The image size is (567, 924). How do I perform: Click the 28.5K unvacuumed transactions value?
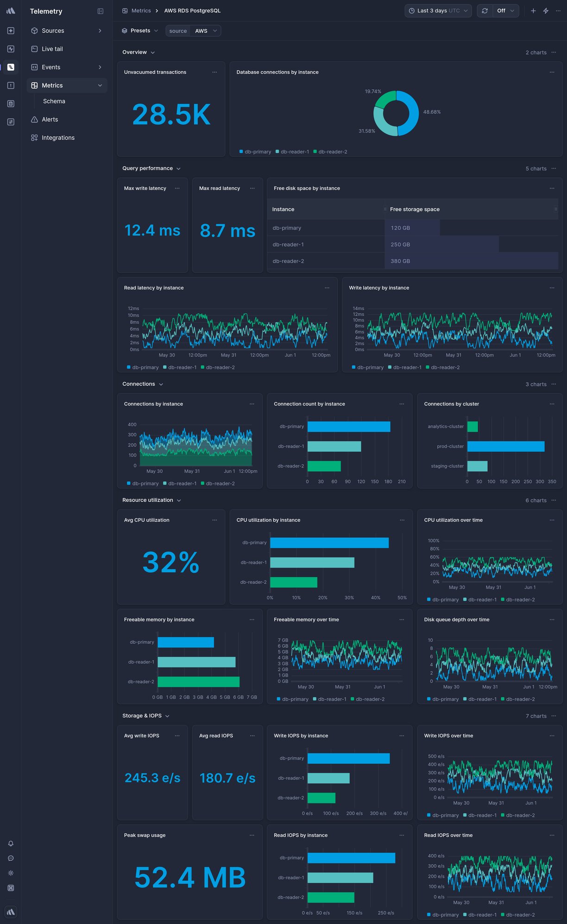tap(171, 114)
